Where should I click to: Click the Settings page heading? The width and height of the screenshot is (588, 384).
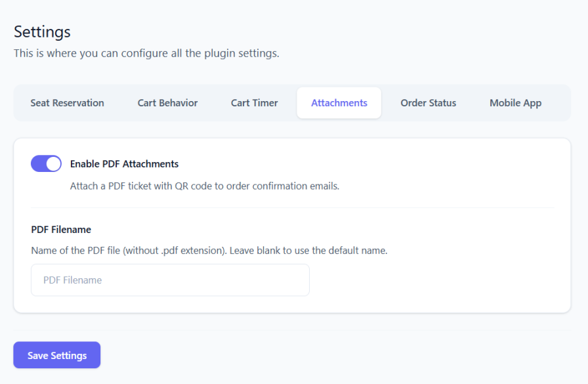coord(42,32)
